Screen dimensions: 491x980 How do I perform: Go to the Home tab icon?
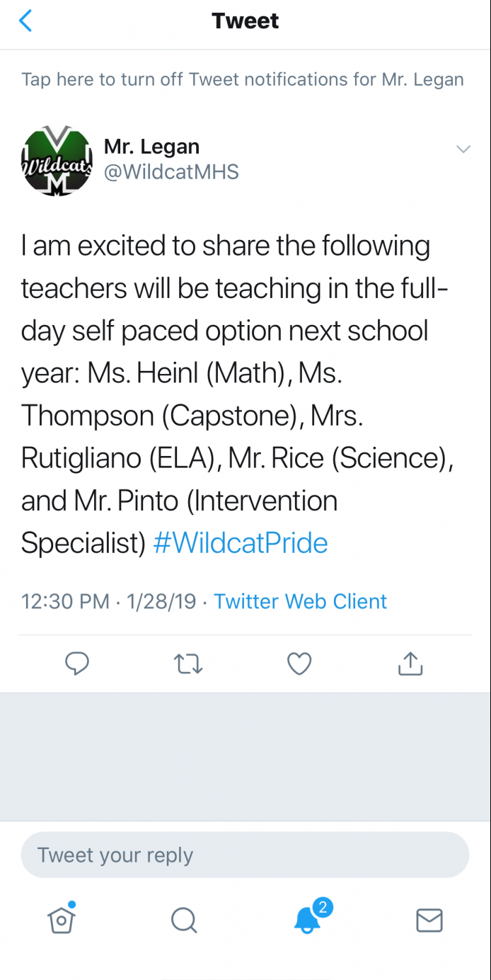pyautogui.click(x=62, y=918)
